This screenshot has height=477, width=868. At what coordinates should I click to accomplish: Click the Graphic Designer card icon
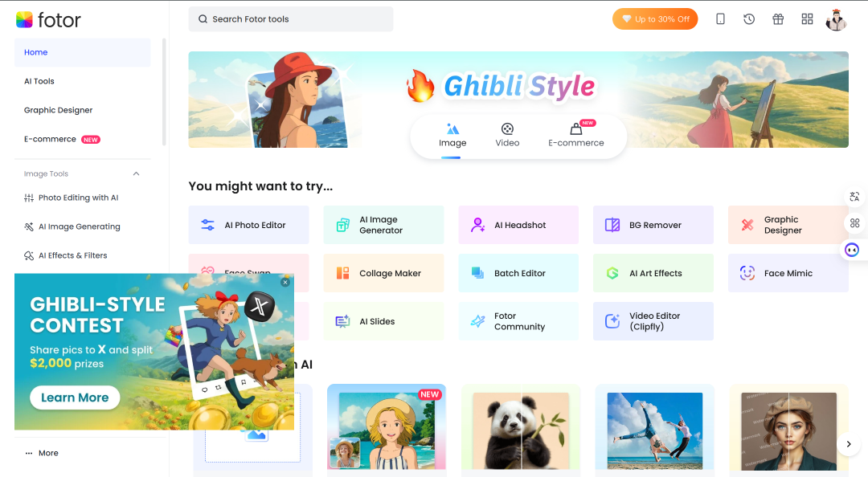coord(747,225)
